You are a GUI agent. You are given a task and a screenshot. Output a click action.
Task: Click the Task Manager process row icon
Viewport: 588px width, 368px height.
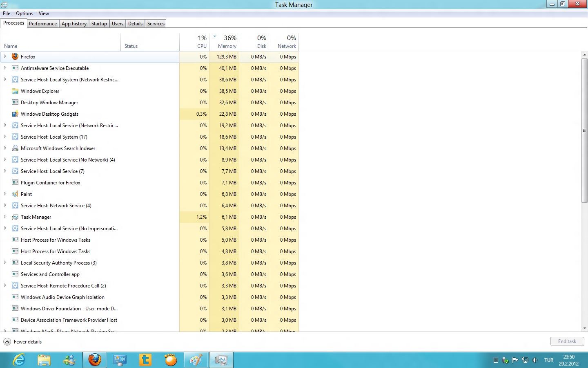(x=15, y=217)
